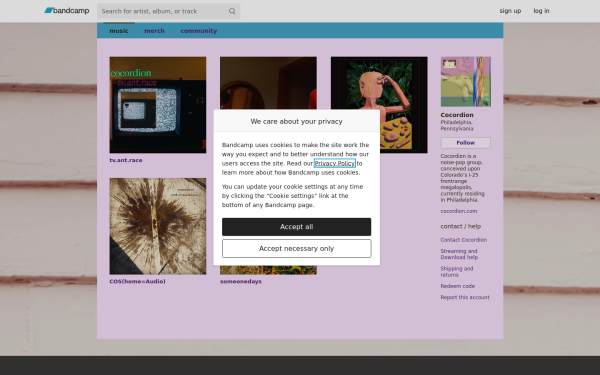Open the cocordion.com website link

pyautogui.click(x=458, y=211)
